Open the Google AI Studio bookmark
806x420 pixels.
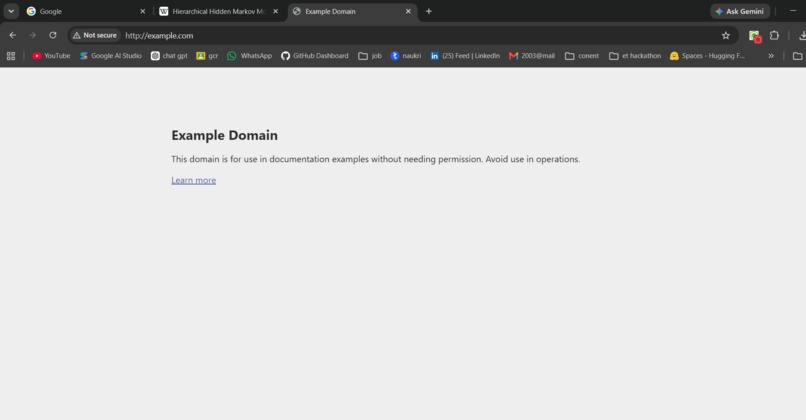[111, 56]
